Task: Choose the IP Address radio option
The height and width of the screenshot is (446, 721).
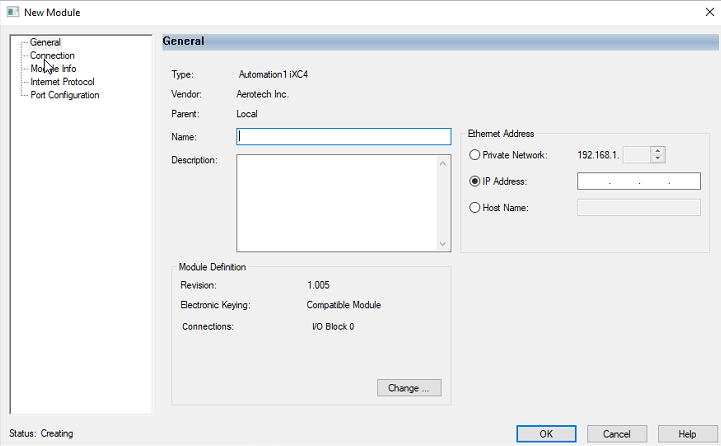Action: [475, 181]
